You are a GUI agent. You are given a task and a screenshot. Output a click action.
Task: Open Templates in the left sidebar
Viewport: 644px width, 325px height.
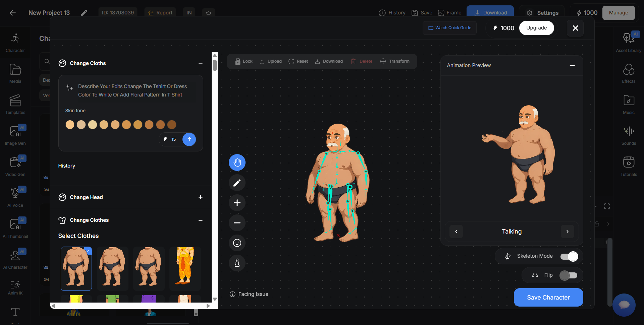(15, 105)
